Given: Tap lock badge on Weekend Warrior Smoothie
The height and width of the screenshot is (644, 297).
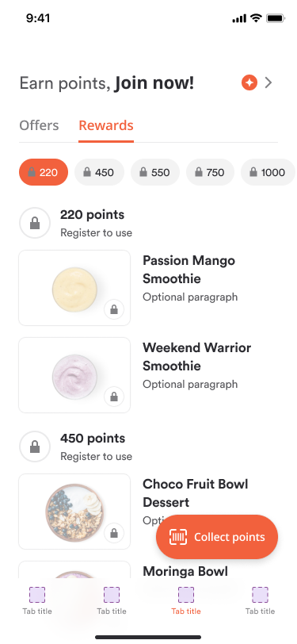Looking at the screenshot, I should (x=114, y=397).
